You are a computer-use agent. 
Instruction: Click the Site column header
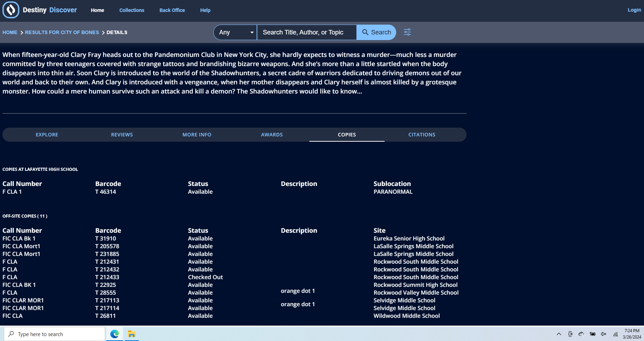pyautogui.click(x=379, y=230)
